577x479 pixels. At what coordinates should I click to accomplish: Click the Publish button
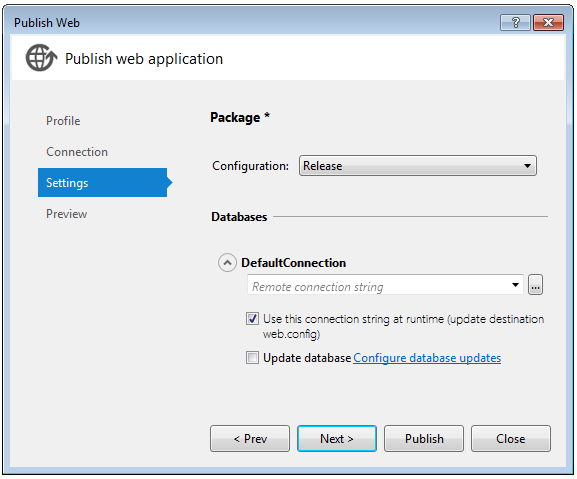click(x=424, y=439)
